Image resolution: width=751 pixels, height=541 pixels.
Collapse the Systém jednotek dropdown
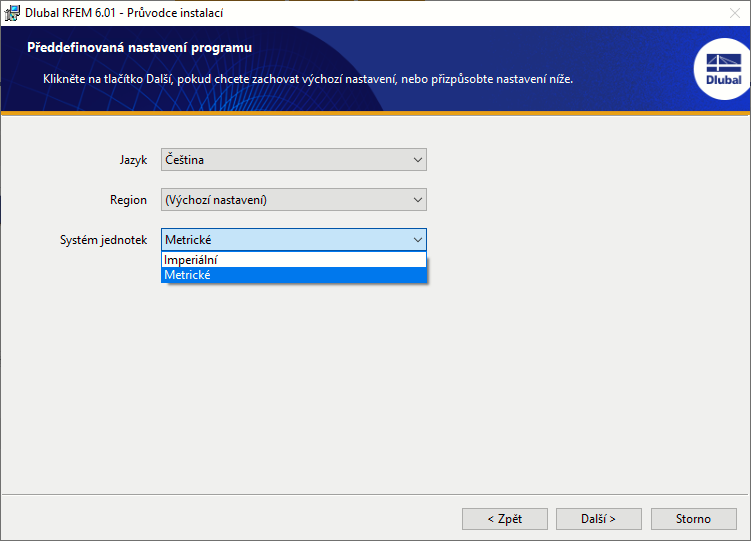point(294,239)
